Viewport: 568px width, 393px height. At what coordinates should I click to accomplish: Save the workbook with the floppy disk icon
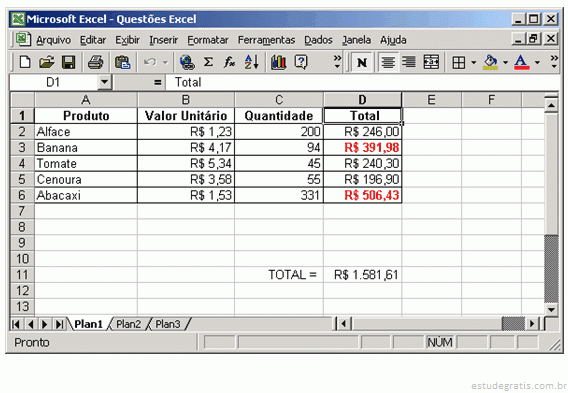coord(68,62)
